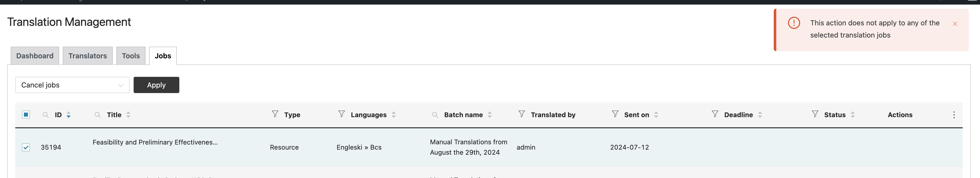980x178 pixels.
Task: Open the ID column search icon
Action: [46, 115]
